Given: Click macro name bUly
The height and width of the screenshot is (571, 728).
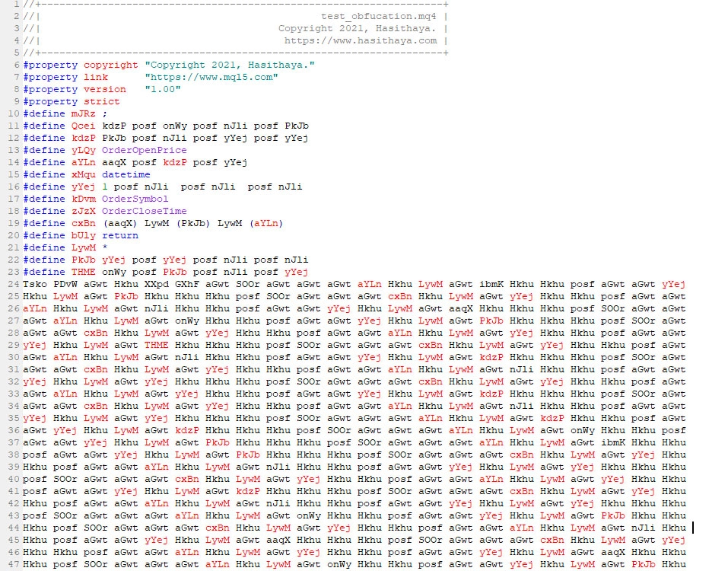Looking at the screenshot, I should click(x=84, y=235).
